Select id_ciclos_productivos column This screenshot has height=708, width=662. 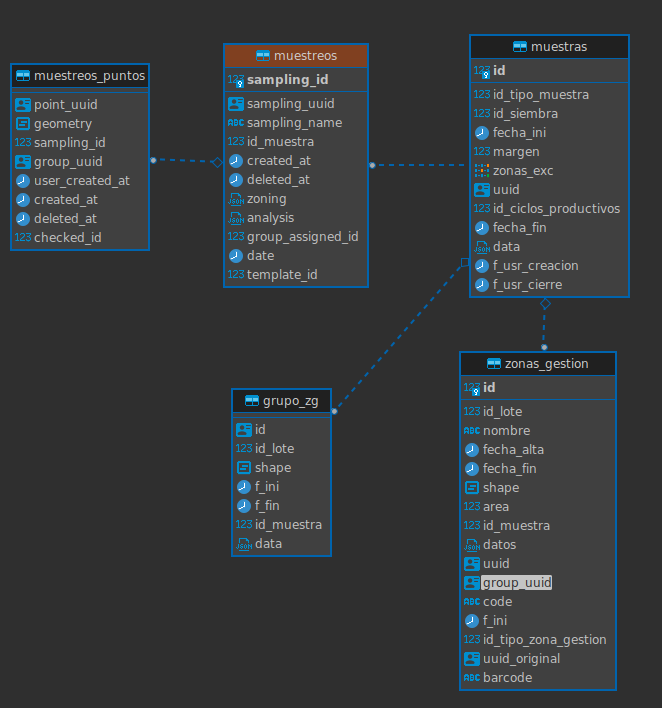pos(556,209)
